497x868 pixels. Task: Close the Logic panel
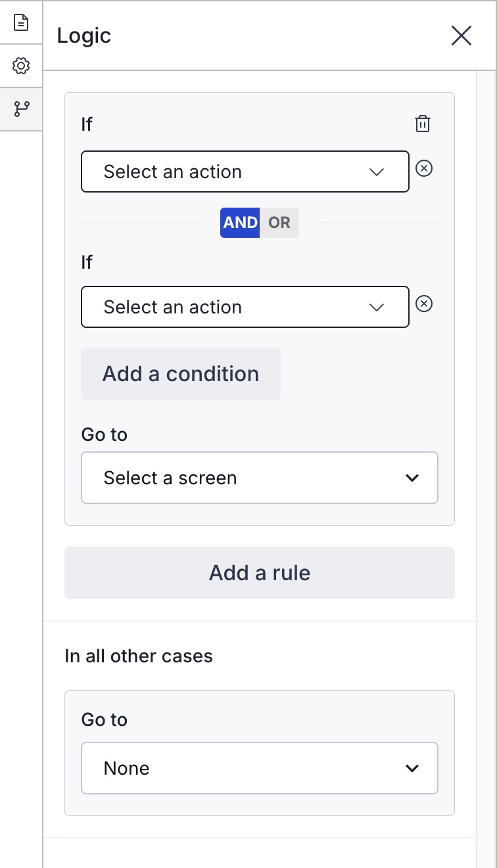point(461,35)
